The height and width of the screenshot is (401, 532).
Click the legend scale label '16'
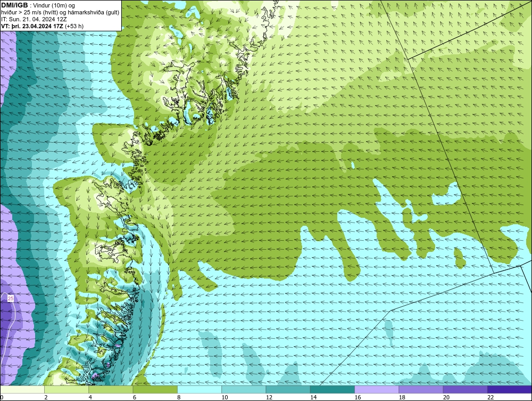[x=358, y=398]
